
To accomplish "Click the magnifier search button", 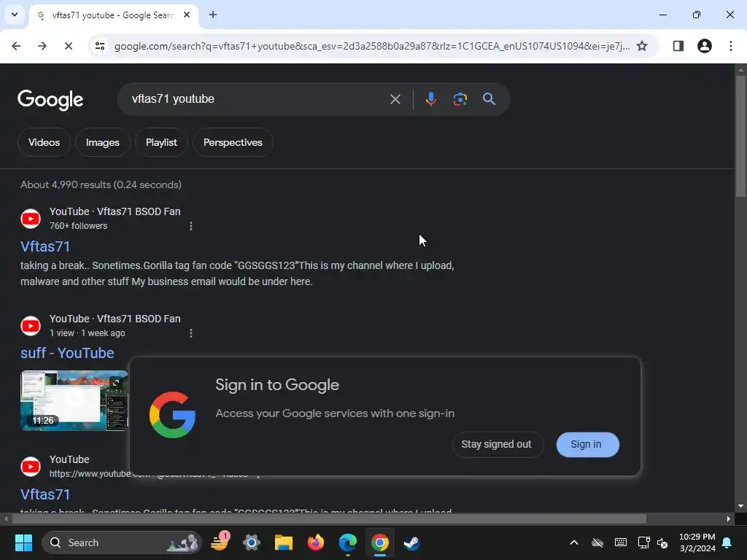I will 489,99.
